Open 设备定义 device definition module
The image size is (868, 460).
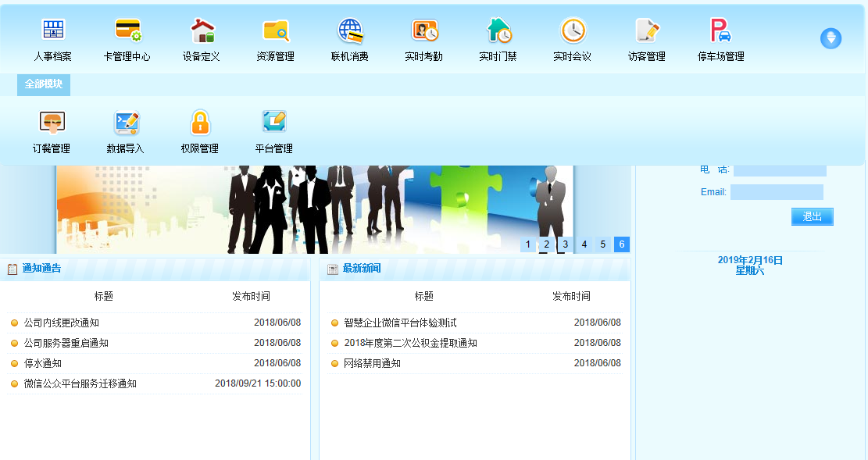(202, 40)
